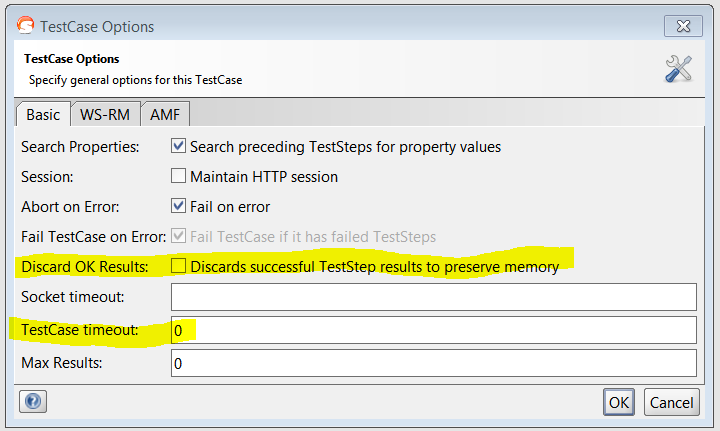Toggle Search preceding TestSteps checkbox
This screenshot has width=720, height=431.
pyautogui.click(x=179, y=146)
